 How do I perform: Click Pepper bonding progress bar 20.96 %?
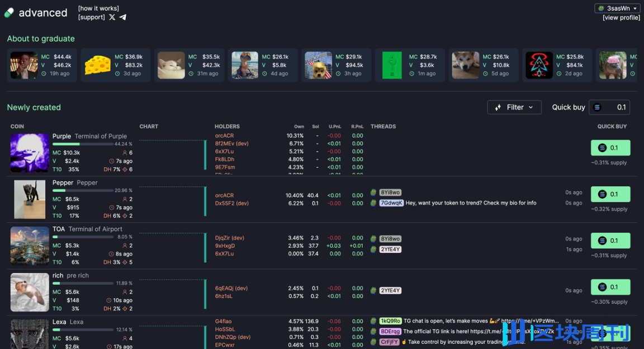pyautogui.click(x=83, y=191)
